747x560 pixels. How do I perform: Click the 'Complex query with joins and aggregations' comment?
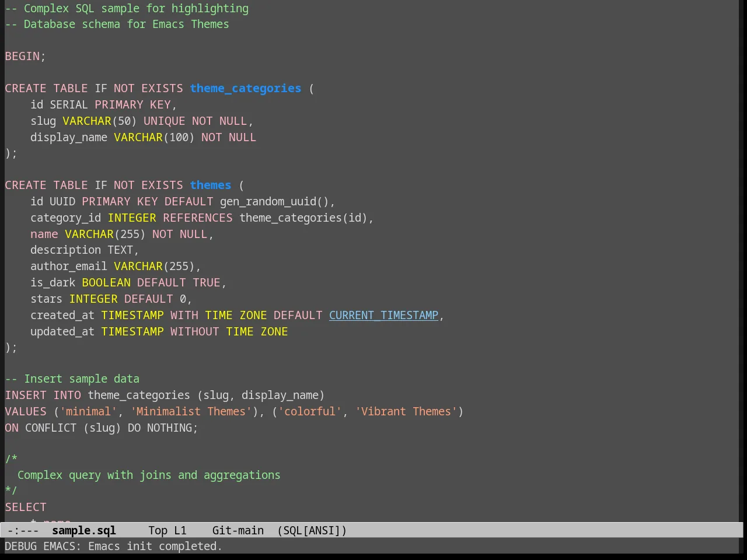coord(149,475)
